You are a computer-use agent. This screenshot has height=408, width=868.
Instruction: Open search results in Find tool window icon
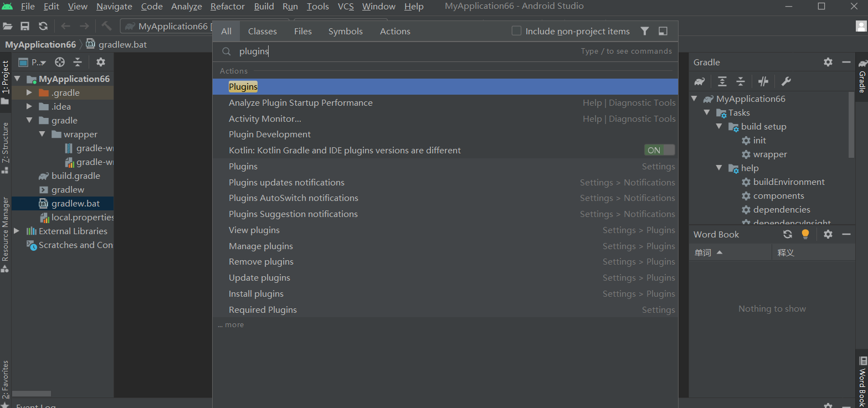coord(663,31)
